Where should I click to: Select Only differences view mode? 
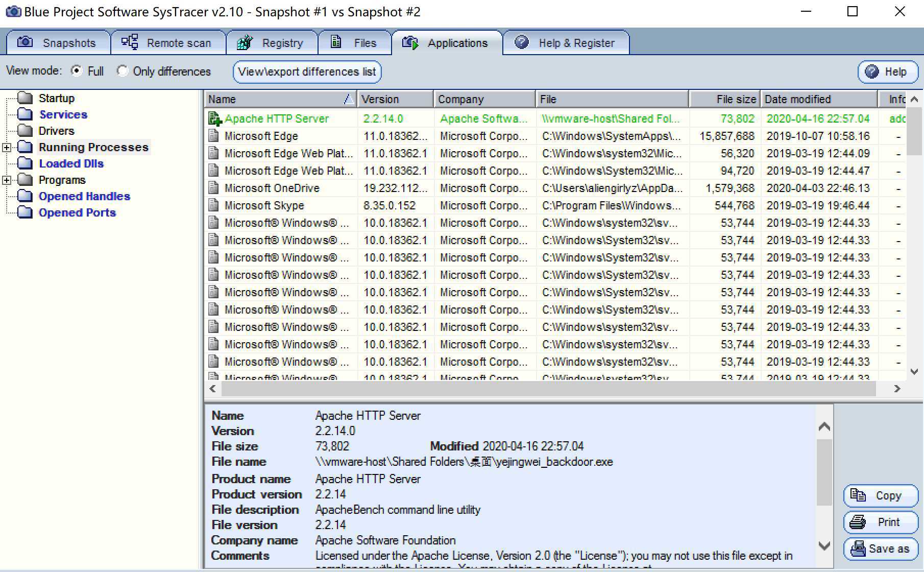(x=122, y=70)
